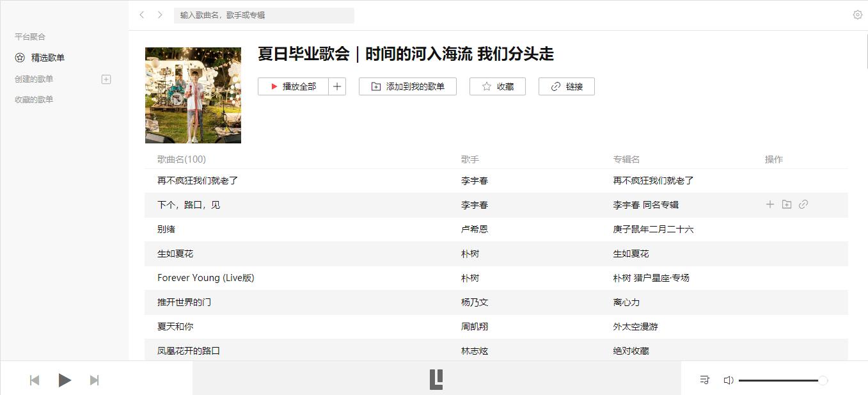Add 下个，路口，见 to playing queue with plus
This screenshot has width=868, height=395.
pos(769,204)
